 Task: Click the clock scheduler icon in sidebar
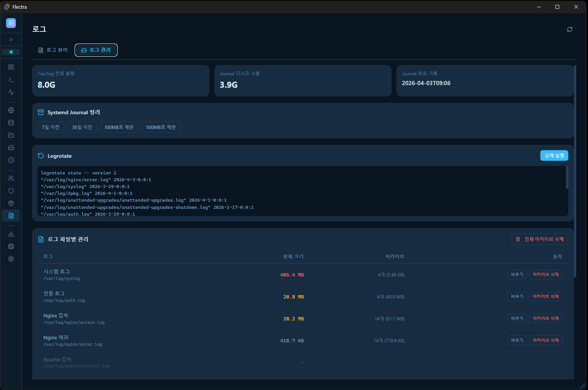11,160
